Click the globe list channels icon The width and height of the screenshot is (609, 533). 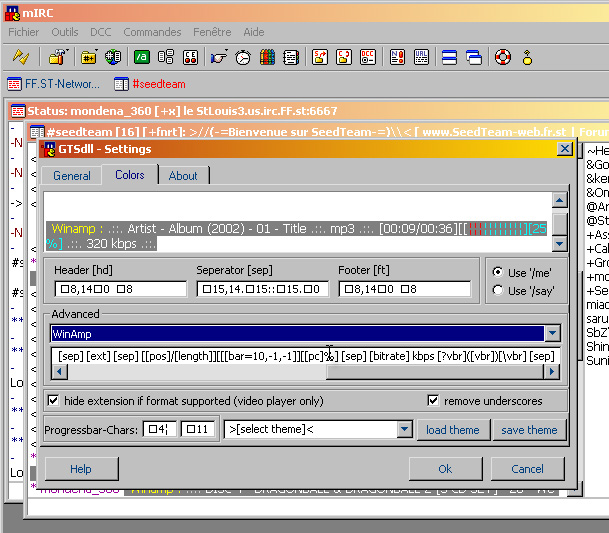click(x=113, y=57)
